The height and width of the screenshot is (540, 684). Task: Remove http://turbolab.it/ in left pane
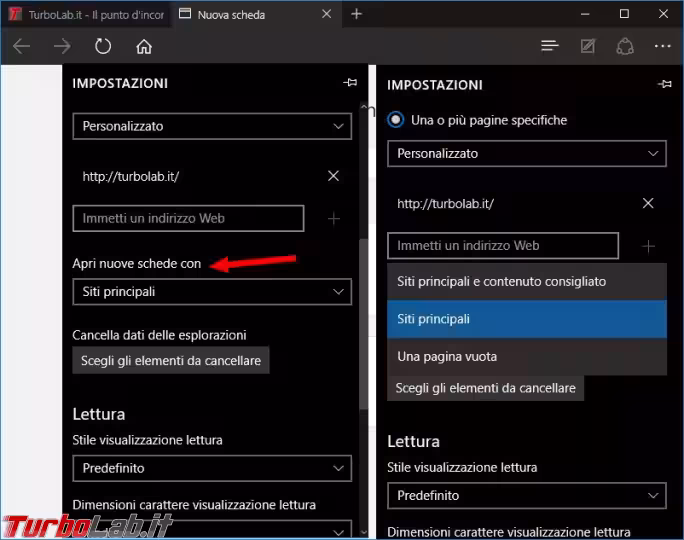coord(333,176)
